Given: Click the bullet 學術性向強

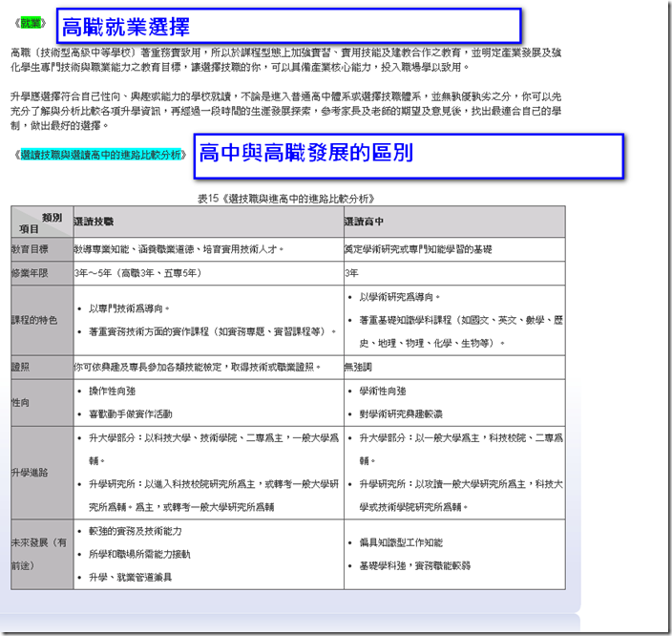Looking at the screenshot, I should pos(382,392).
